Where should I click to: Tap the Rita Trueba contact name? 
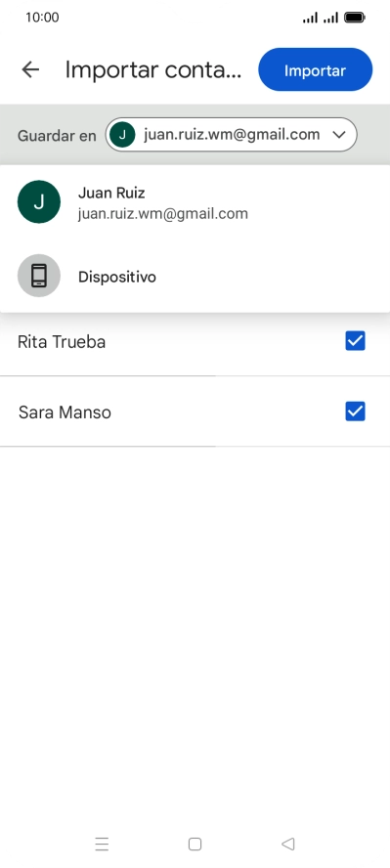click(62, 341)
